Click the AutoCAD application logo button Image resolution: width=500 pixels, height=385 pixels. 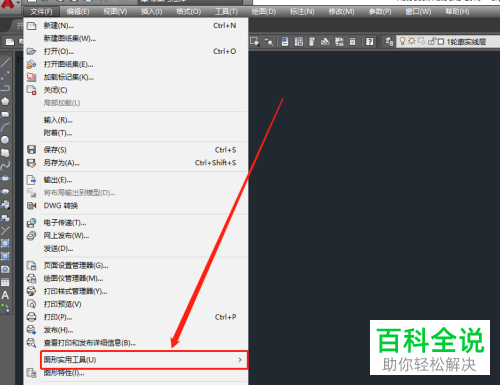coord(7,4)
